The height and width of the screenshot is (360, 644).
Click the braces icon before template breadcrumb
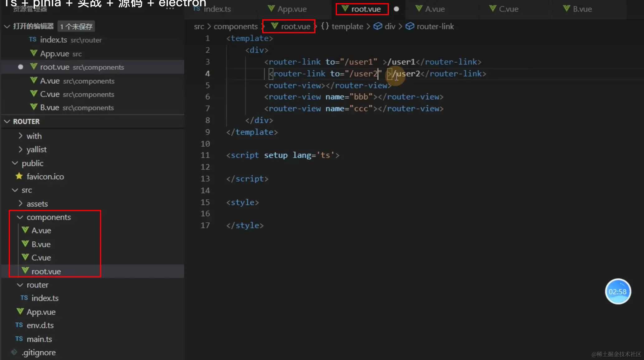click(x=325, y=26)
